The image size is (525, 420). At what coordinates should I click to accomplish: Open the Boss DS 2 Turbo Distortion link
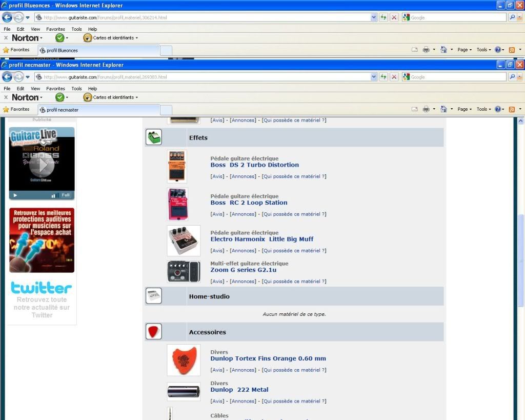[254, 165]
